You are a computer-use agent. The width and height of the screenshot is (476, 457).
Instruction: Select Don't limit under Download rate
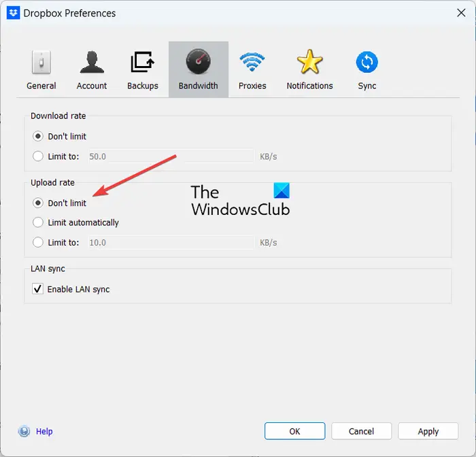click(x=38, y=136)
